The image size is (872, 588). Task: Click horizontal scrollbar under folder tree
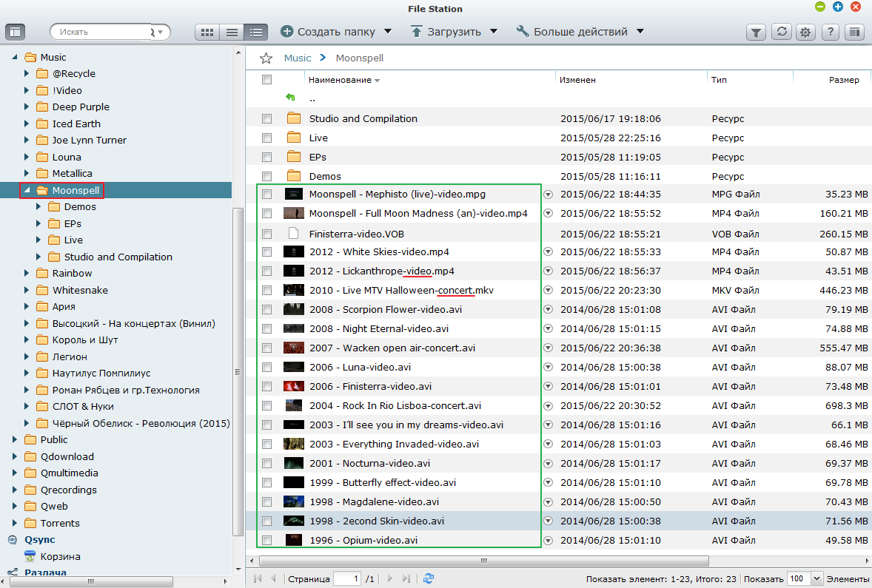pyautogui.click(x=91, y=581)
